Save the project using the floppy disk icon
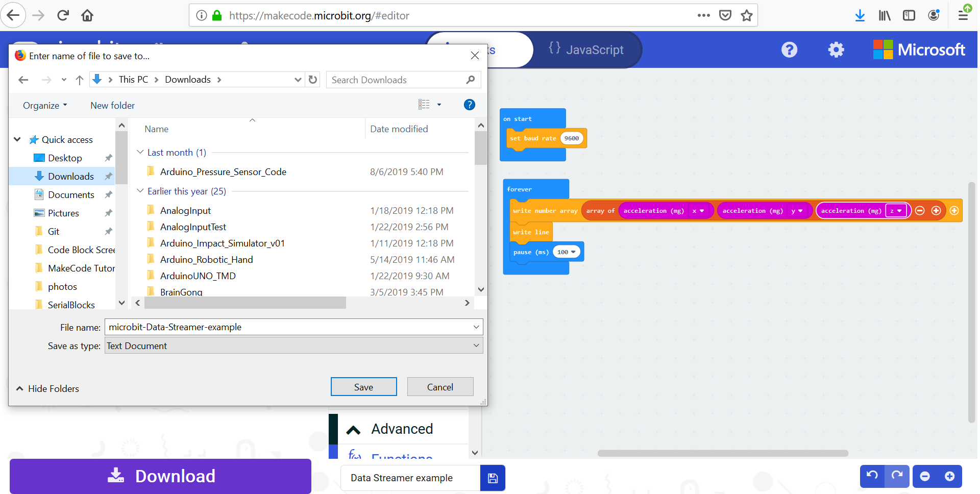This screenshot has height=494, width=980. coord(492,478)
